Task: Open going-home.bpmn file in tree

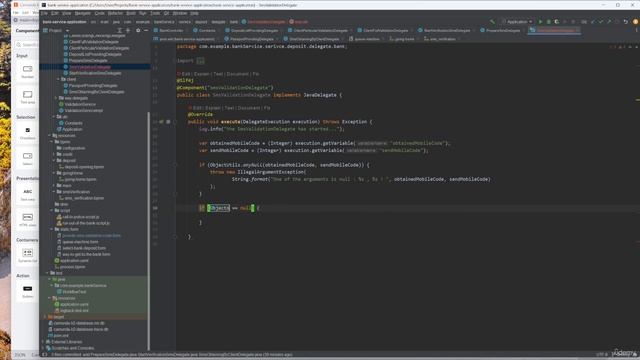Action: pyautogui.click(x=80, y=180)
